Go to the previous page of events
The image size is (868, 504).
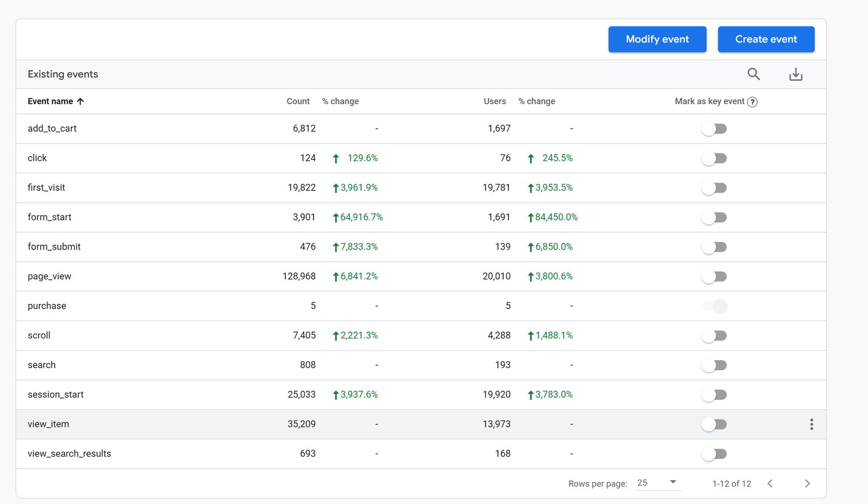click(x=770, y=483)
